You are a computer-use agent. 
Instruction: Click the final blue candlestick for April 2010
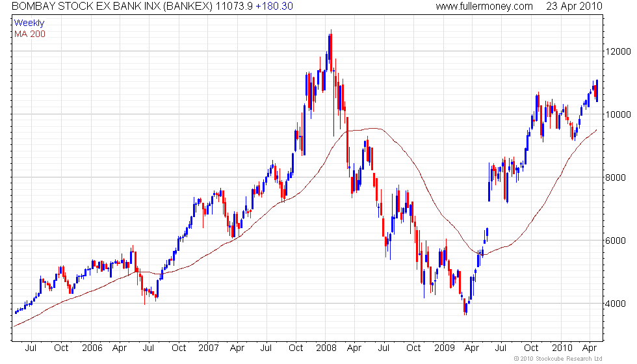597,90
